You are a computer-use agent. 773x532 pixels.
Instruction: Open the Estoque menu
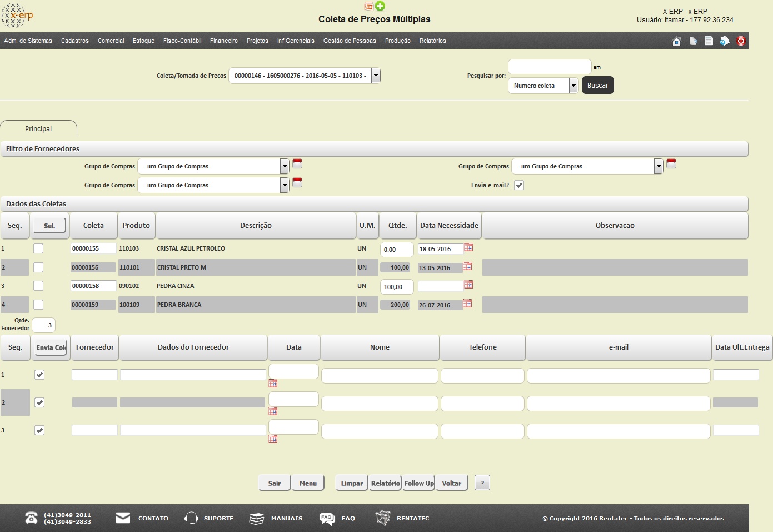(143, 41)
